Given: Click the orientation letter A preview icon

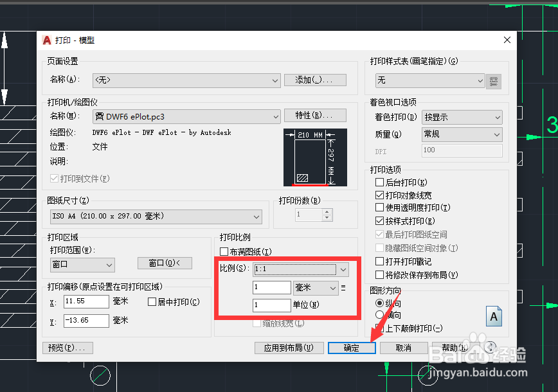Looking at the screenshot, I should [494, 316].
